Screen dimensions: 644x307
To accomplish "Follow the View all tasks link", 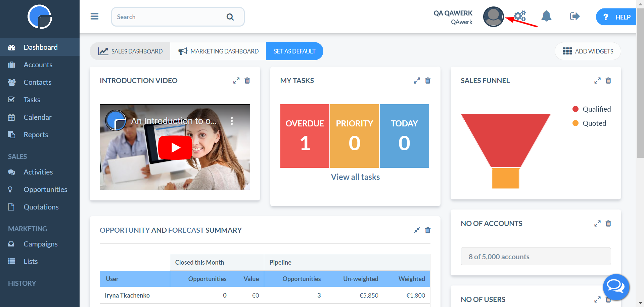I will click(355, 177).
